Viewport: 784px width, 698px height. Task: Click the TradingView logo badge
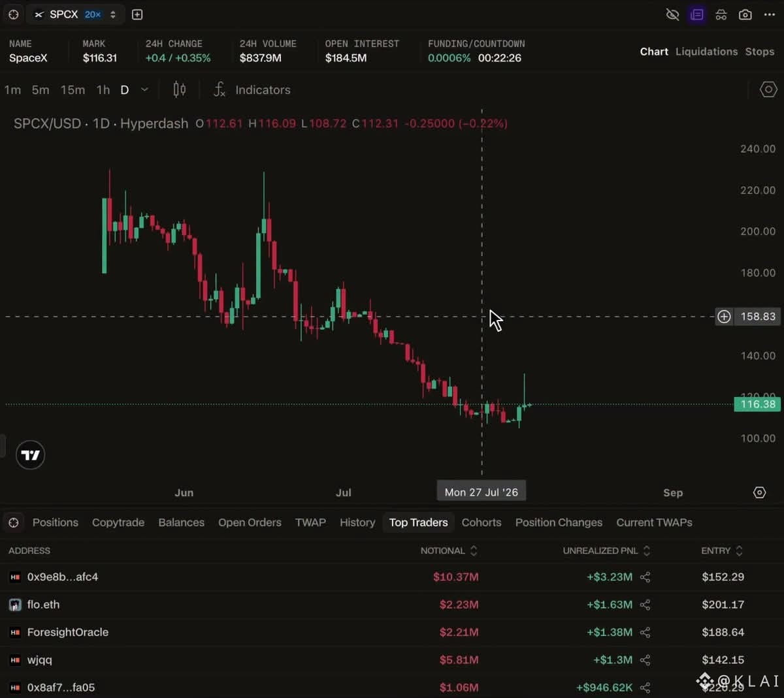(x=30, y=455)
